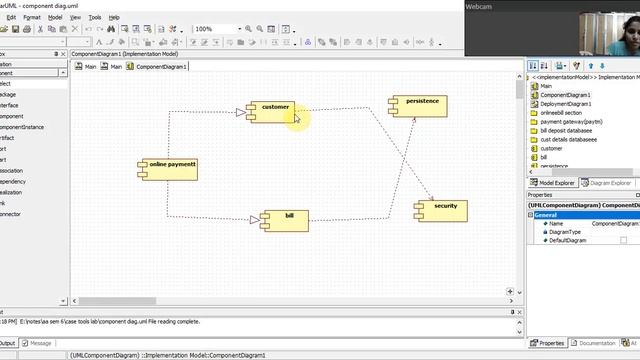Click the Fit in Window icon
The height and width of the screenshot is (360, 640).
click(271, 29)
